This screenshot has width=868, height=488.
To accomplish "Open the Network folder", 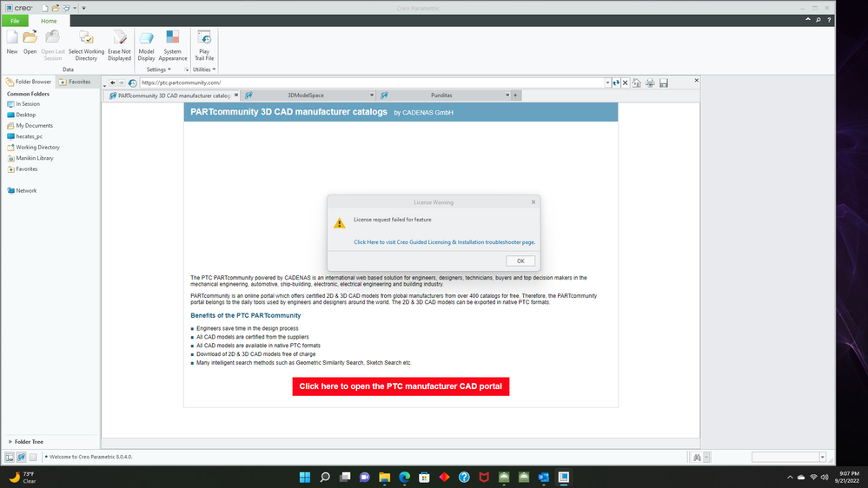I will (22, 190).
